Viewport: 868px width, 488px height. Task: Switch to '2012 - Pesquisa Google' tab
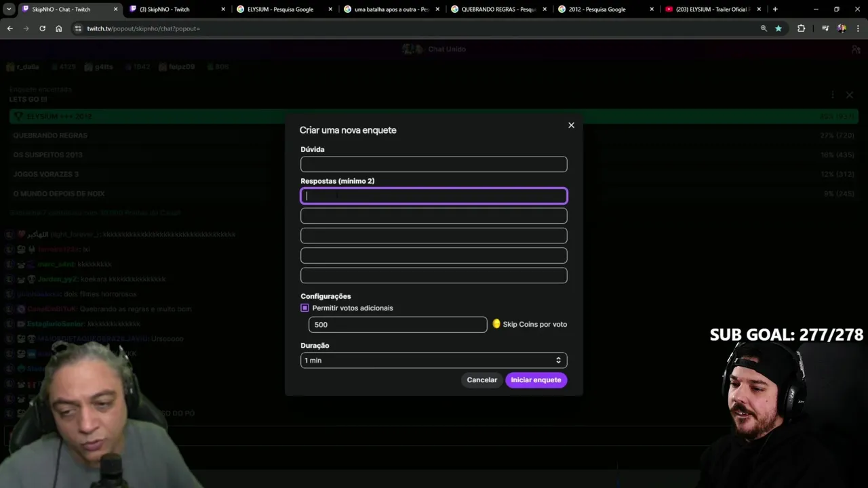606,9
